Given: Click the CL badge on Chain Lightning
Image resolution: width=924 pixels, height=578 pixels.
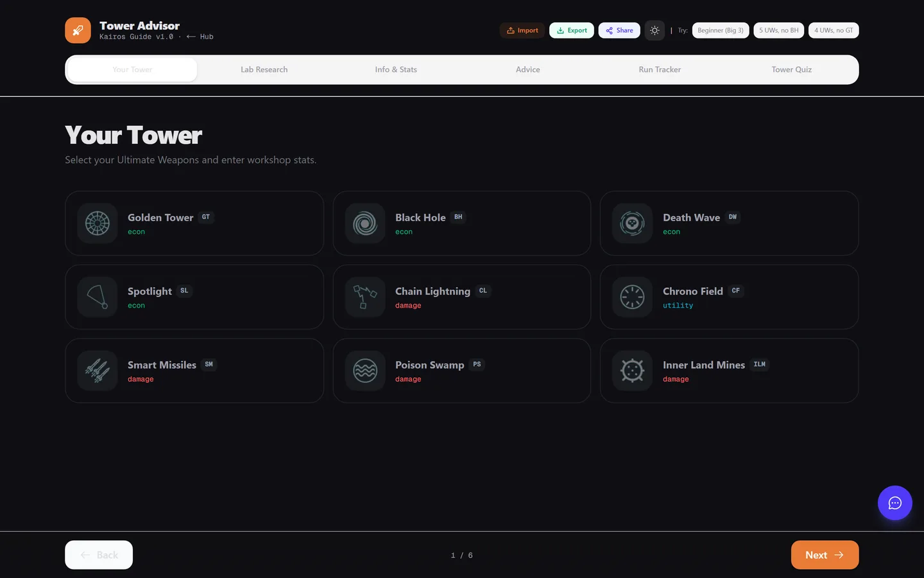Looking at the screenshot, I should tap(483, 291).
